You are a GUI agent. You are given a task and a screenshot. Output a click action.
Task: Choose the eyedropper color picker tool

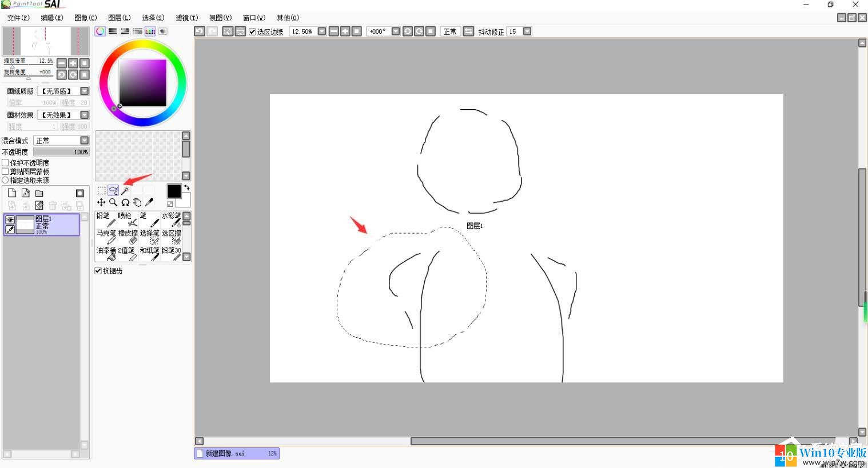pos(149,202)
